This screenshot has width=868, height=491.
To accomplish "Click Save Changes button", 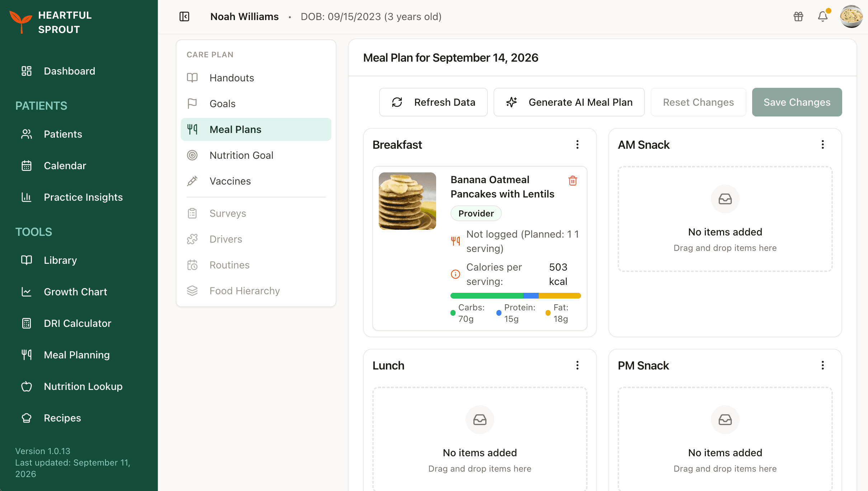I will (797, 102).
